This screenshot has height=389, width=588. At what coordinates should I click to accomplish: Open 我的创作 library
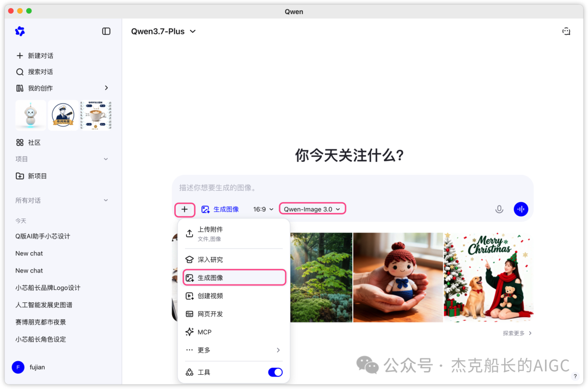pyautogui.click(x=34, y=88)
